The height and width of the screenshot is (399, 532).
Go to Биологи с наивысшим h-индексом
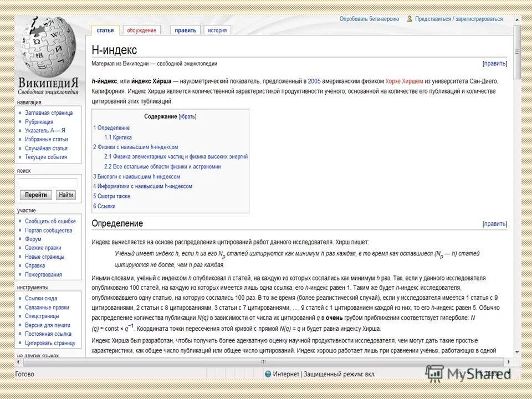[x=136, y=177]
